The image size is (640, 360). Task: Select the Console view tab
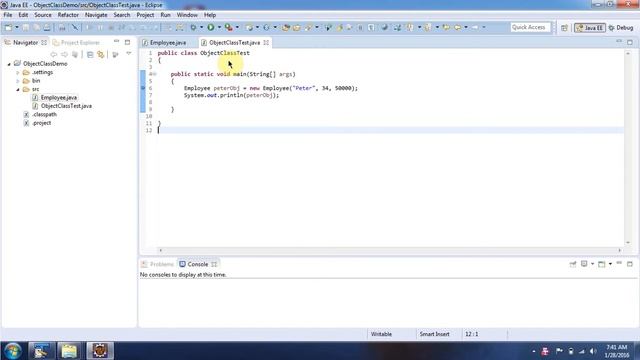198,264
